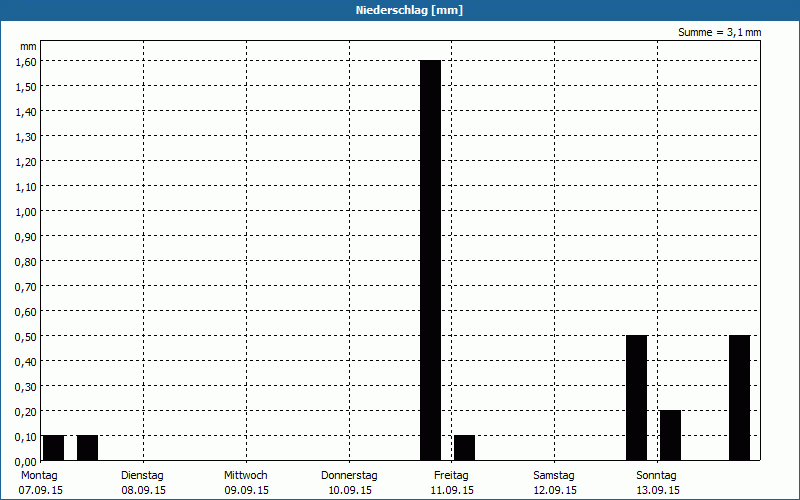Click the 0,10 y-axis value

click(x=26, y=437)
